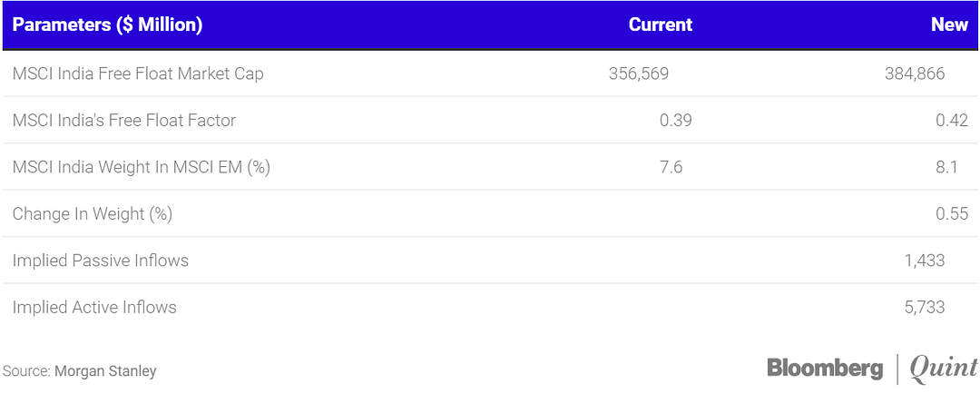Select the new market cap value 384,866

pyautogui.click(x=914, y=74)
